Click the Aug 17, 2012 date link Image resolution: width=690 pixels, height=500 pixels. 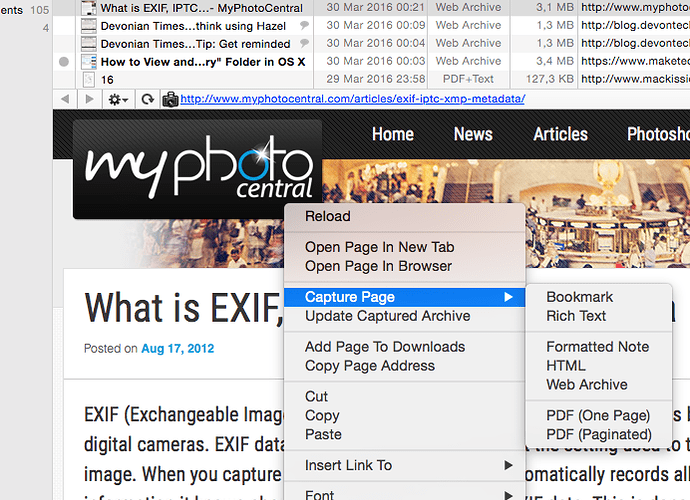[177, 349]
